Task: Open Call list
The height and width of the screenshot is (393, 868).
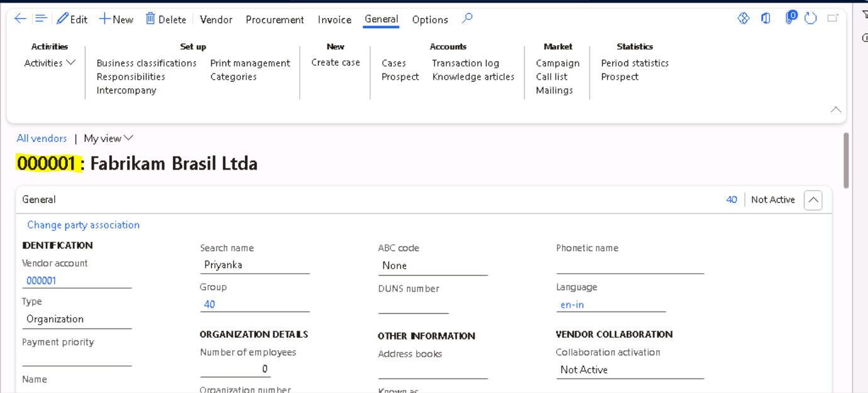Action: coord(551,77)
